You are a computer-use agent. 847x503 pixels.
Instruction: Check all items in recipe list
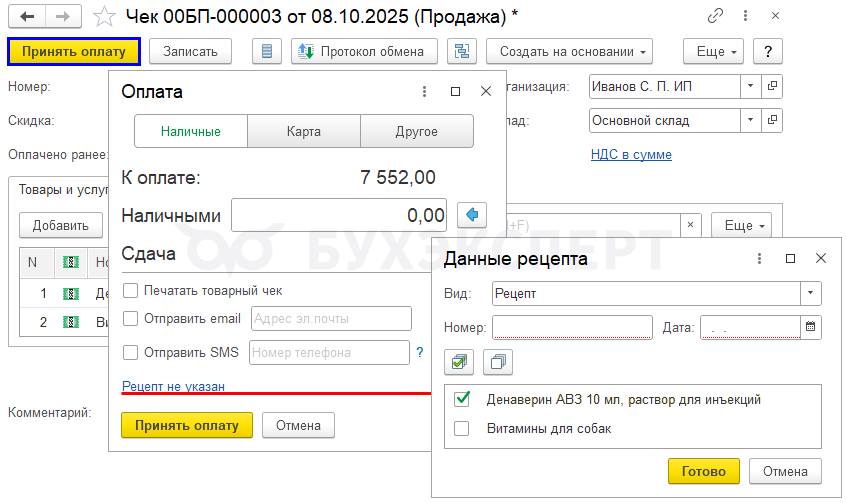point(459,362)
